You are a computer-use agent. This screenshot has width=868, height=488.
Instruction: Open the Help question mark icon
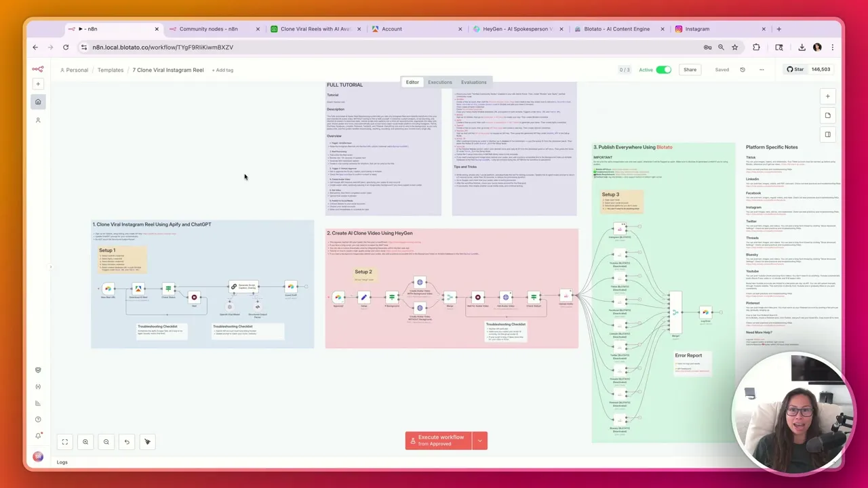point(38,420)
